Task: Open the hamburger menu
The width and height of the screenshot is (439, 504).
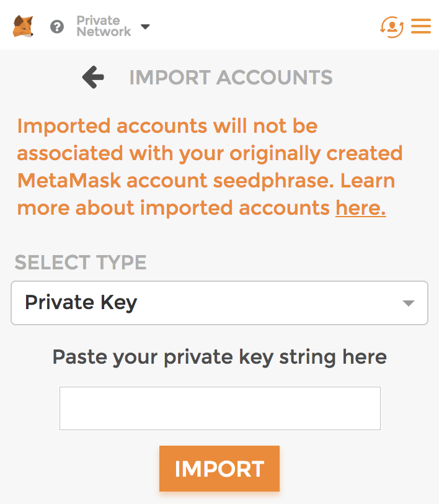Action: [x=420, y=26]
